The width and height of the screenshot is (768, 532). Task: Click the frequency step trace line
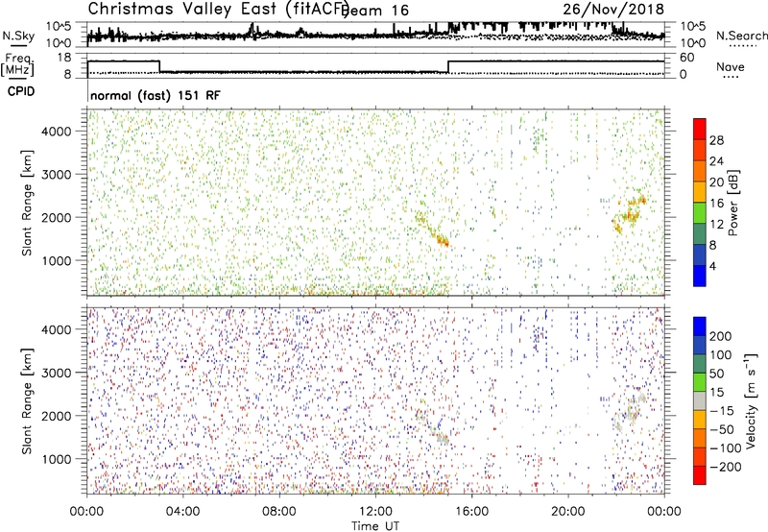[375, 66]
